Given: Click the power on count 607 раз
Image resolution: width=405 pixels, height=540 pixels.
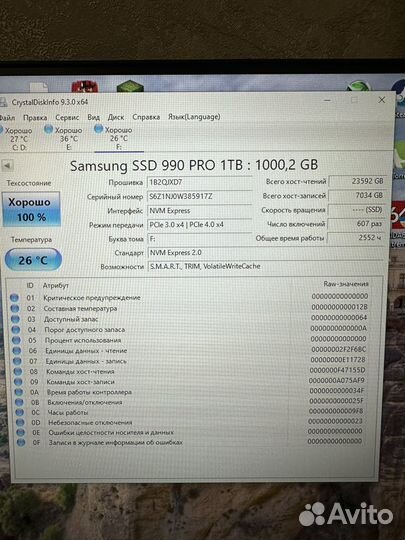Looking at the screenshot, I should 356,224.
